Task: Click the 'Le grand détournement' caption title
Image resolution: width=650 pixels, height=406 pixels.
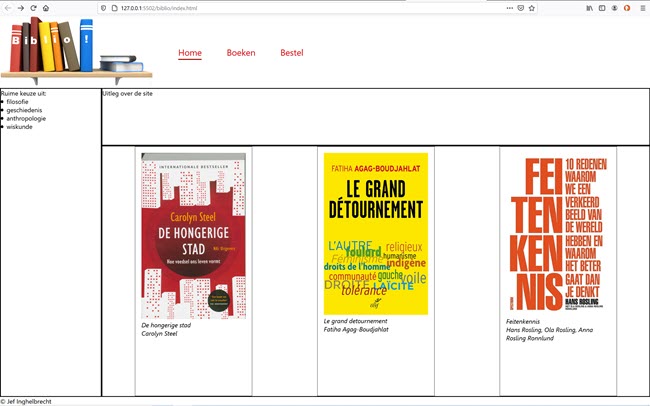Action: tap(355, 321)
